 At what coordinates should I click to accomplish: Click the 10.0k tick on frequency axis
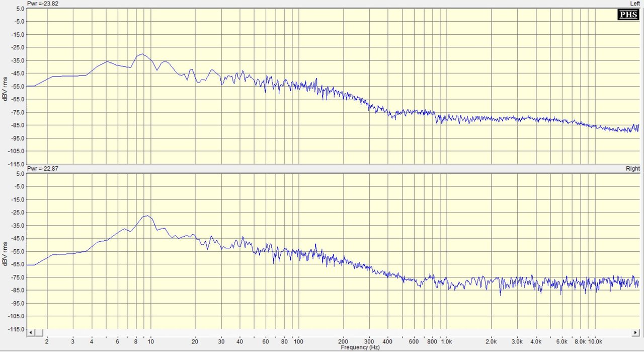(595, 341)
